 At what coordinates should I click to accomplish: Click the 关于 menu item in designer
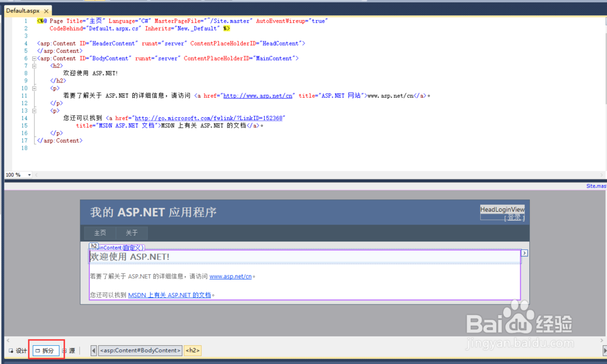tap(132, 233)
